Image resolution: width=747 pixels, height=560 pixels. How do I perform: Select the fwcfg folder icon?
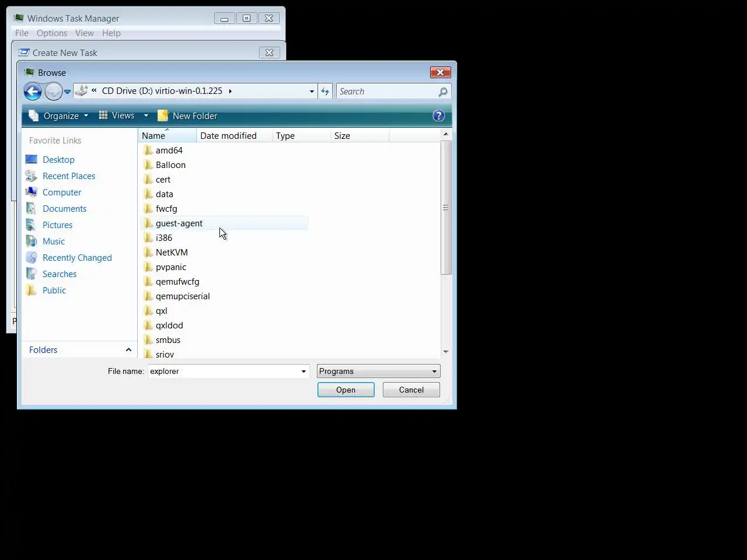pyautogui.click(x=148, y=208)
